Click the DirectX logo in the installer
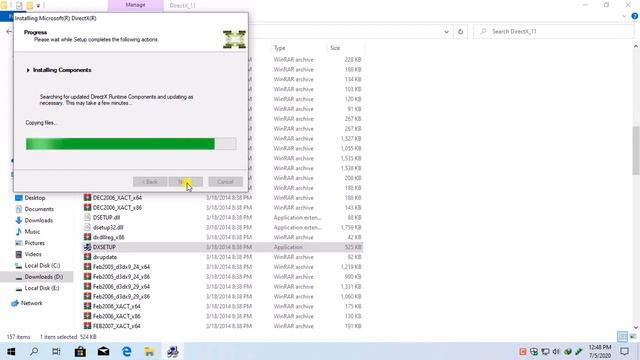The width and height of the screenshot is (640, 360). [234, 39]
